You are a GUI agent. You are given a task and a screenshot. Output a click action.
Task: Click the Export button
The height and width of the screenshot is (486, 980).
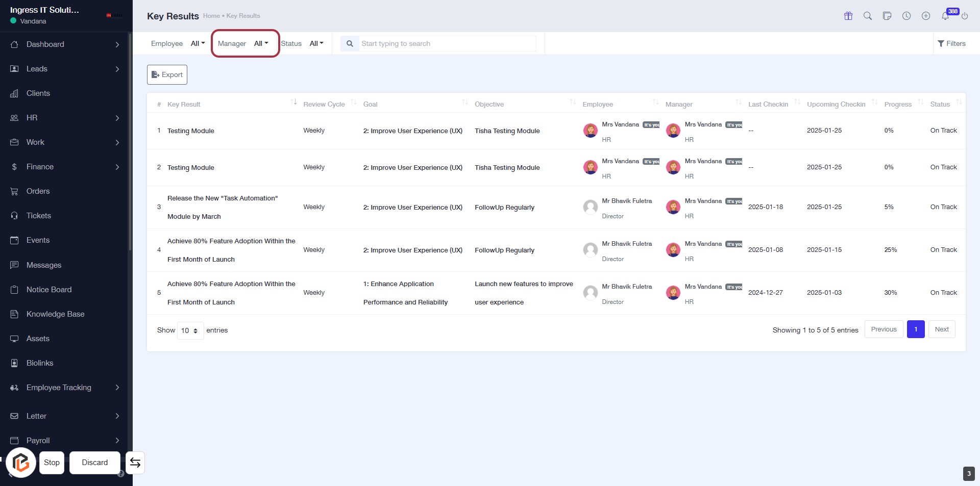click(x=167, y=74)
